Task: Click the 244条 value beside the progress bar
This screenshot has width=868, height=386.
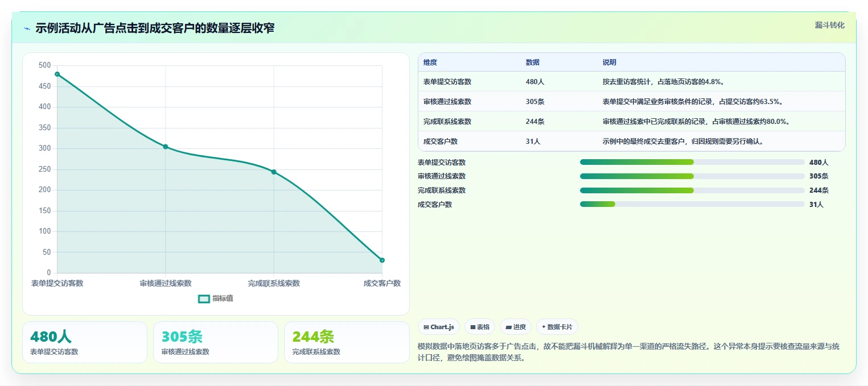Action: [x=818, y=190]
